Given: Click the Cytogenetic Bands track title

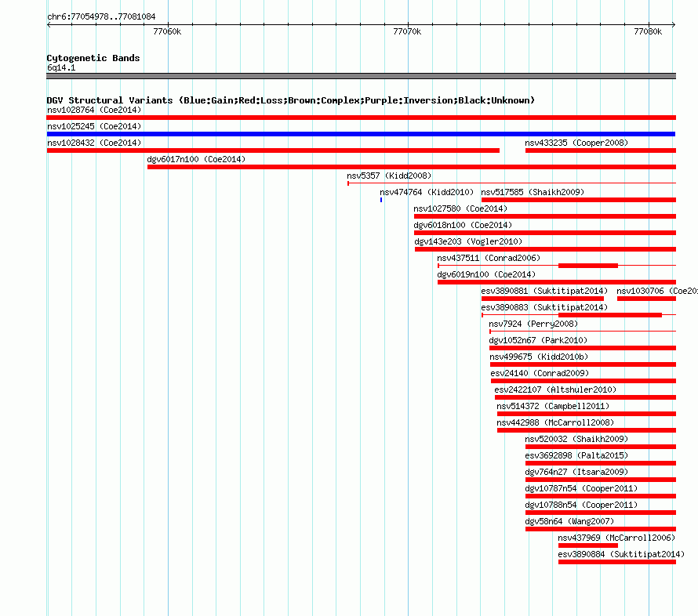Looking at the screenshot, I should coord(93,58).
